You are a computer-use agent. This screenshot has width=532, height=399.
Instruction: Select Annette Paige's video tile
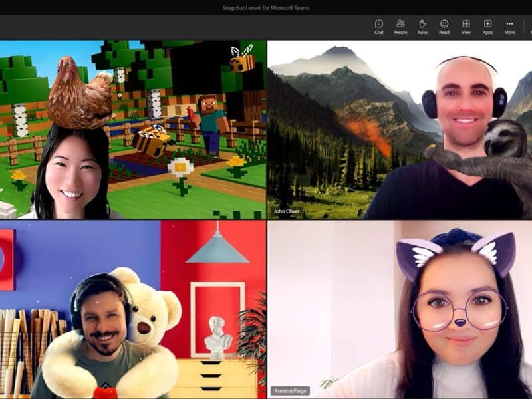pos(399,309)
